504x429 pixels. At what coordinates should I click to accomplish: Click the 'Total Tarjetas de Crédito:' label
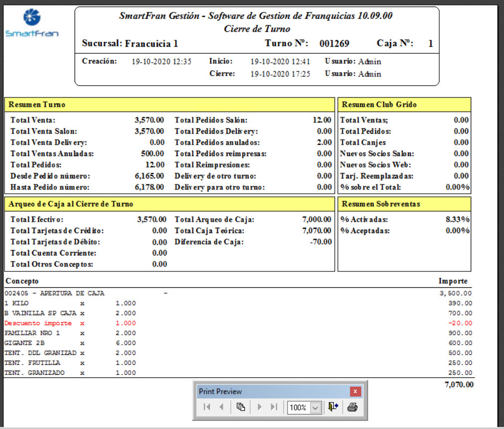(x=57, y=231)
